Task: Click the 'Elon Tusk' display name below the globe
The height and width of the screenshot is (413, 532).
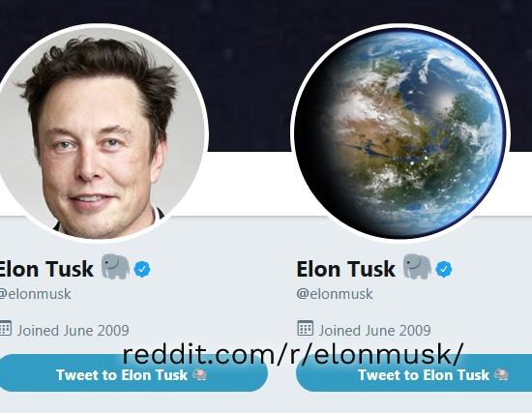Action: 345,269
